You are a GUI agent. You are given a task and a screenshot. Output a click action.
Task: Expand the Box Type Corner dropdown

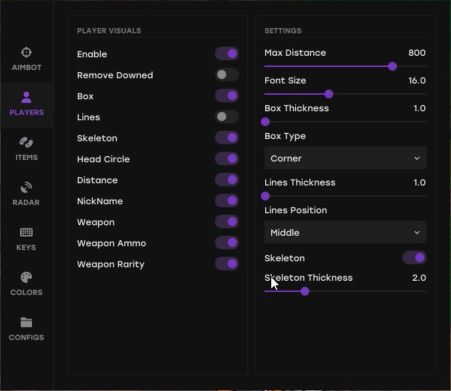pyautogui.click(x=345, y=158)
